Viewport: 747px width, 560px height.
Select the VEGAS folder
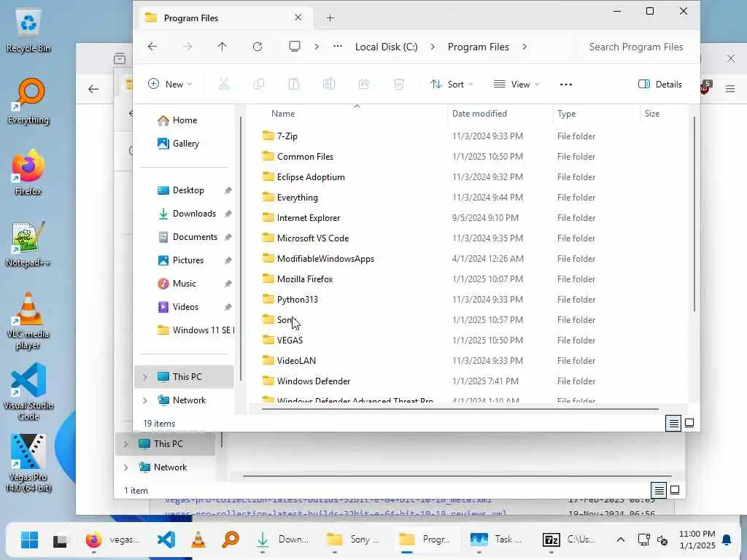tap(290, 341)
